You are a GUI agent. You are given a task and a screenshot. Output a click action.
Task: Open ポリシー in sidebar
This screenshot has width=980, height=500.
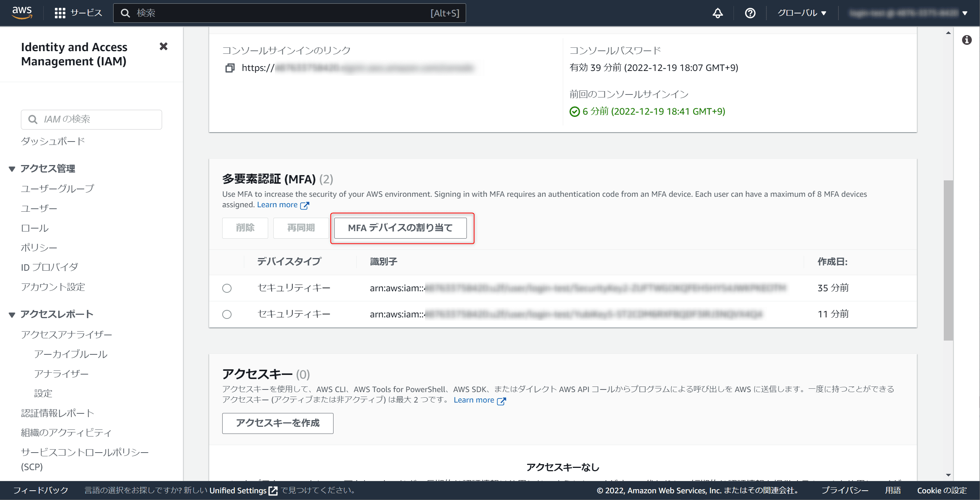tap(39, 248)
